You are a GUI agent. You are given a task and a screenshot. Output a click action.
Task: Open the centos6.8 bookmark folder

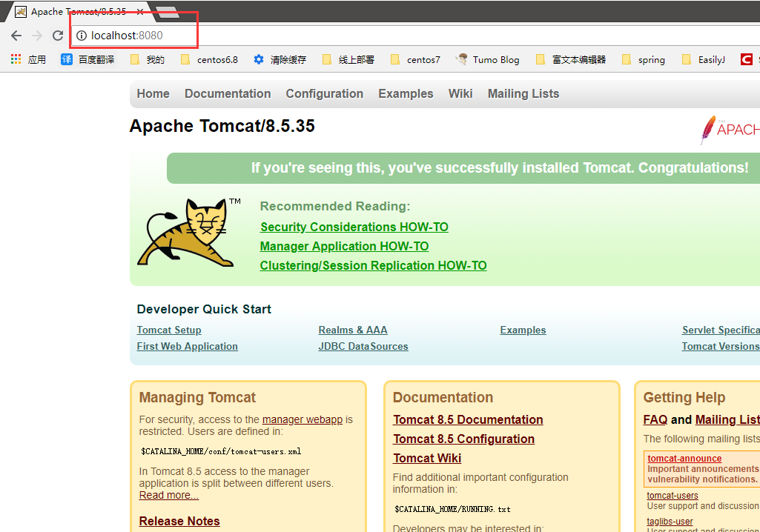pyautogui.click(x=210, y=59)
